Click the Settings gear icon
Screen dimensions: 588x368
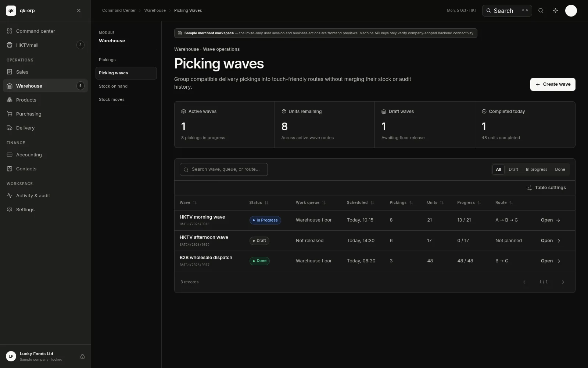pyautogui.click(x=10, y=209)
